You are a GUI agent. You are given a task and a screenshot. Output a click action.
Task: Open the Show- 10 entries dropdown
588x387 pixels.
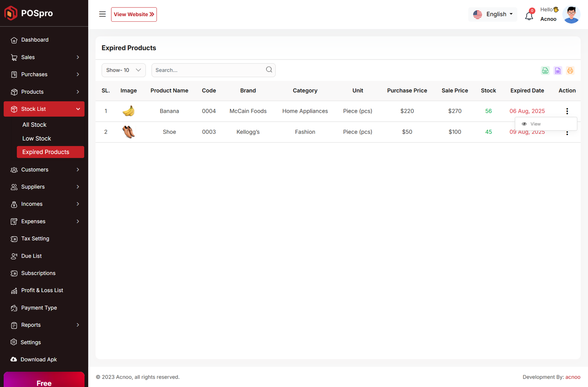coord(123,70)
